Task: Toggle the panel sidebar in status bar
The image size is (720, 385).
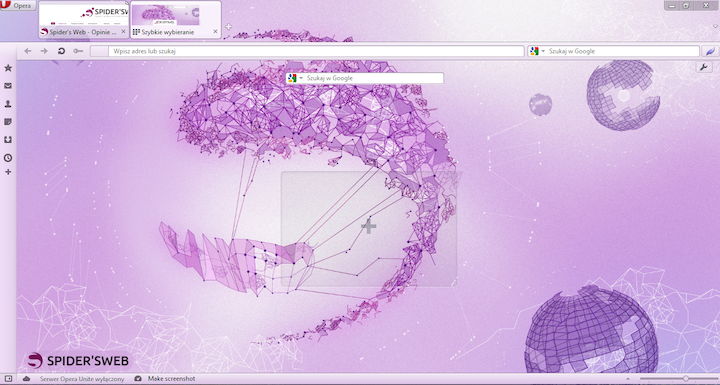Action: click(x=8, y=379)
